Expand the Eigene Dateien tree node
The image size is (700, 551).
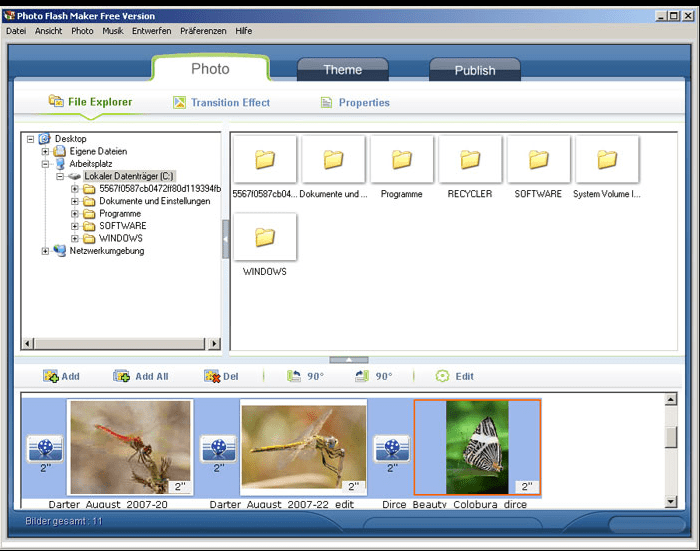coord(45,151)
